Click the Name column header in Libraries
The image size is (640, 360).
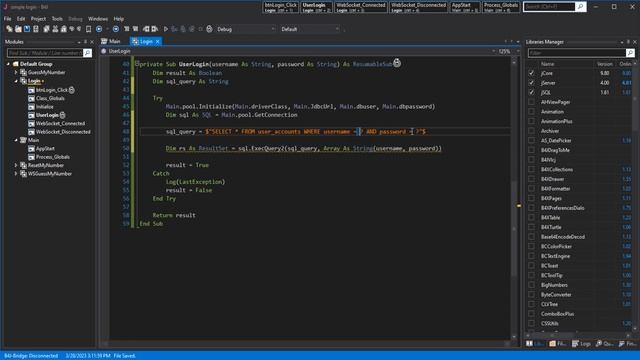click(x=547, y=64)
